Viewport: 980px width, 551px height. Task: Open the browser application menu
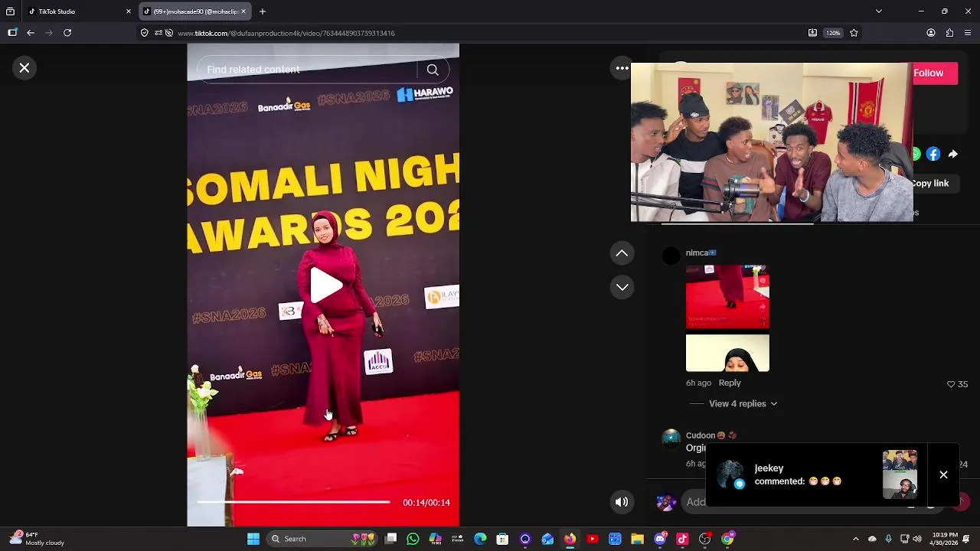(968, 33)
